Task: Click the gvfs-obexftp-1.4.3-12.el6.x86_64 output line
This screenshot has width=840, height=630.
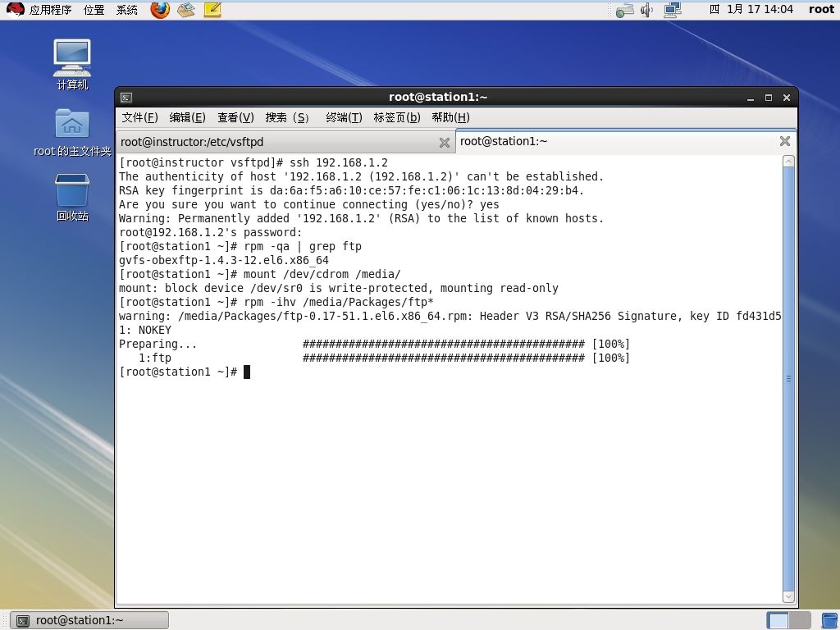Action: [224, 260]
